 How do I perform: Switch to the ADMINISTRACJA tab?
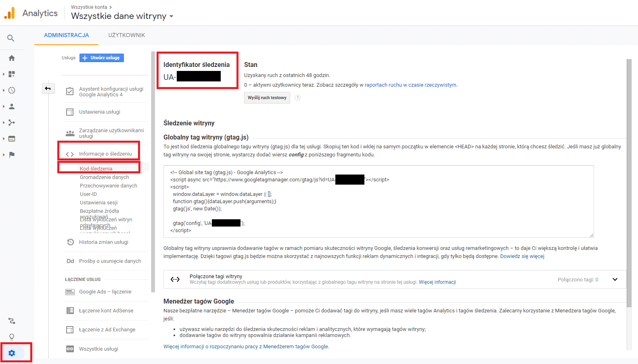coord(67,35)
